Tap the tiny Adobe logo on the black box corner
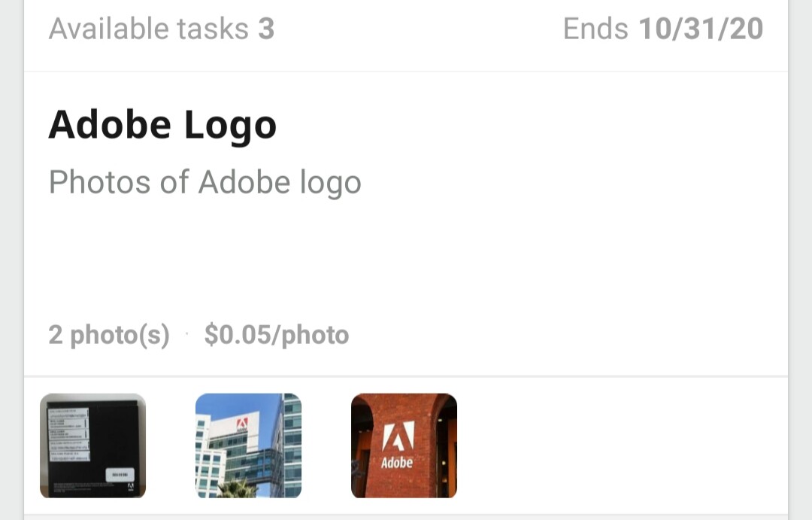This screenshot has height=520, width=812. [x=131, y=487]
